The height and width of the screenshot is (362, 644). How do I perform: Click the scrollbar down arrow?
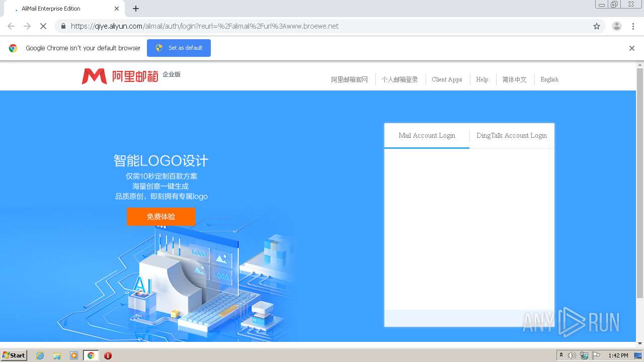pyautogui.click(x=640, y=343)
